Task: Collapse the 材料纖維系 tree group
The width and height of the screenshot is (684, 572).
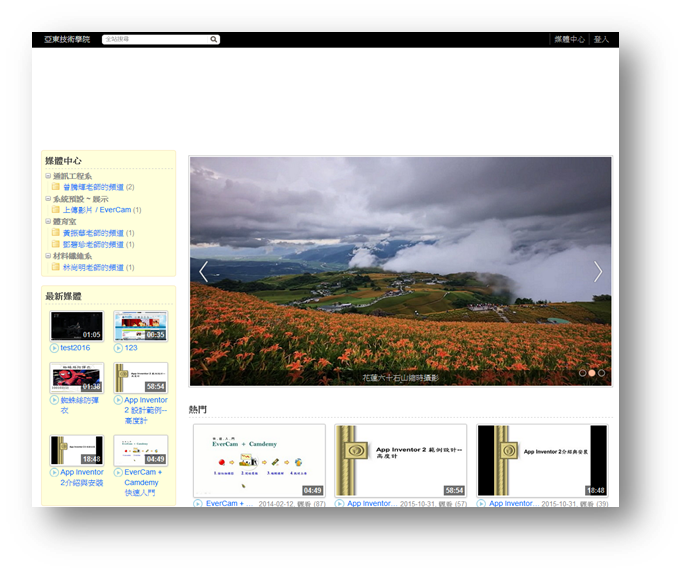Action: (48, 256)
